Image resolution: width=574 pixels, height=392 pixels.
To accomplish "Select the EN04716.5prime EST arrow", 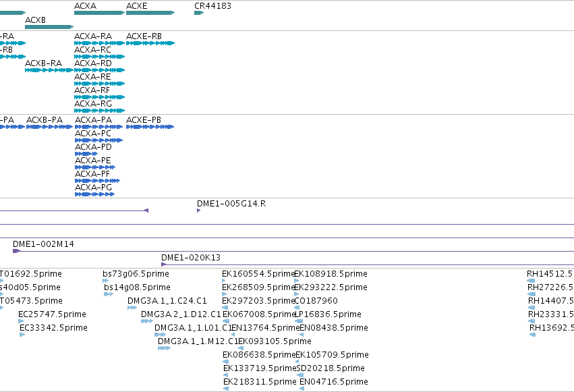I will (x=302, y=389).
